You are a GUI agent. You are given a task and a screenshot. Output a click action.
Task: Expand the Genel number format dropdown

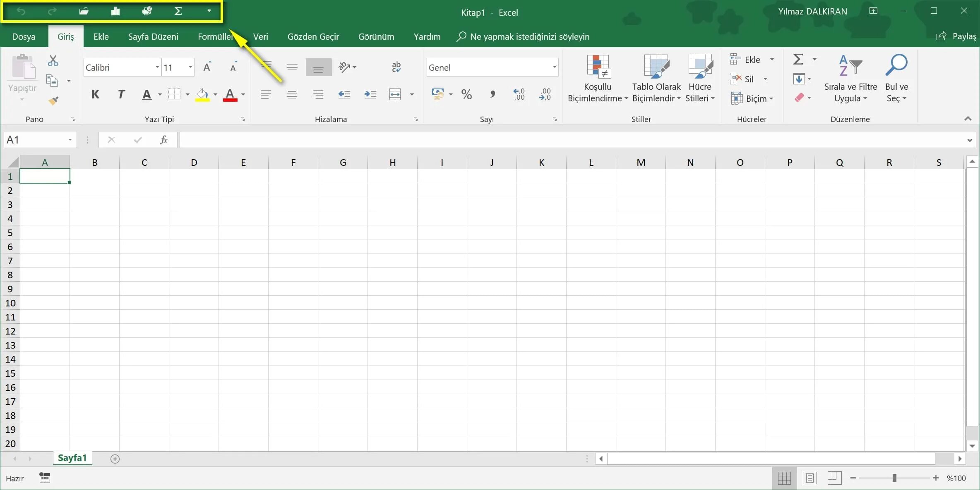(554, 67)
